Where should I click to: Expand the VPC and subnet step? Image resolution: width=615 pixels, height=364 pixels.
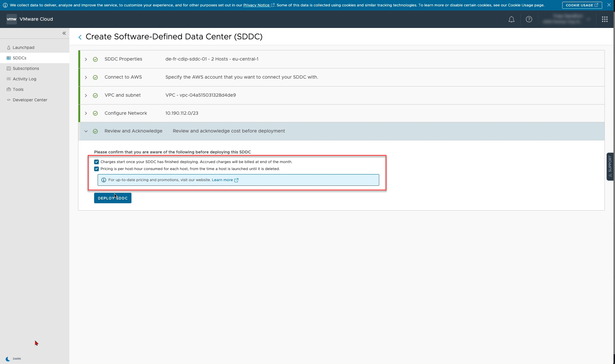pyautogui.click(x=86, y=96)
